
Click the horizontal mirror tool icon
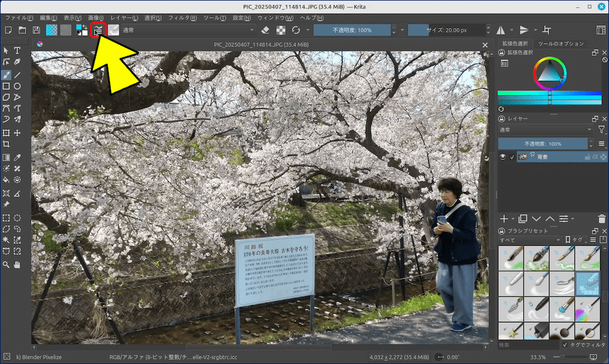click(x=501, y=30)
